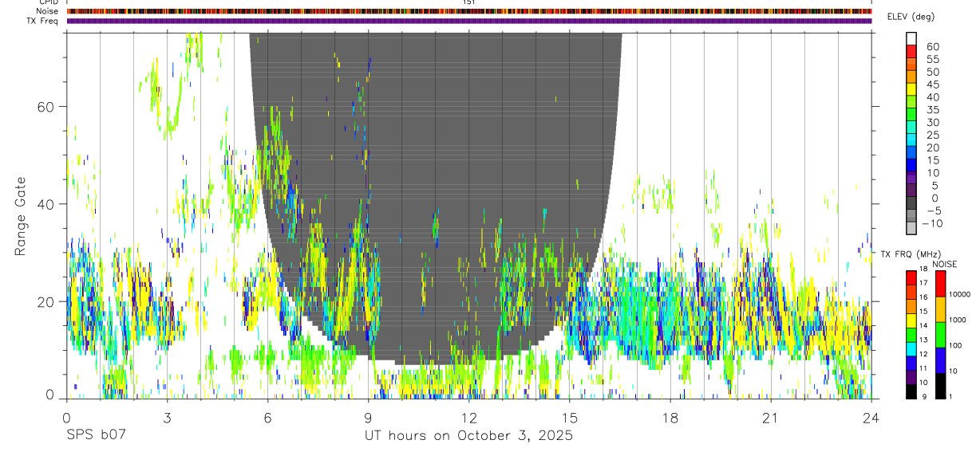Click the 'TX FRQ (MHz)' legend title
Image resolution: width=980 pixels, height=452 pixels.
point(911,254)
